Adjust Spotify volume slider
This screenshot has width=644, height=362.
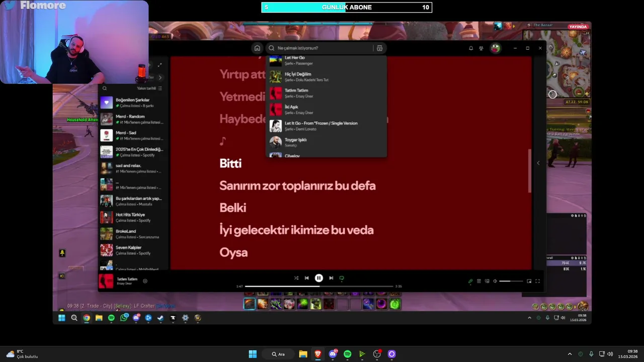click(x=511, y=282)
